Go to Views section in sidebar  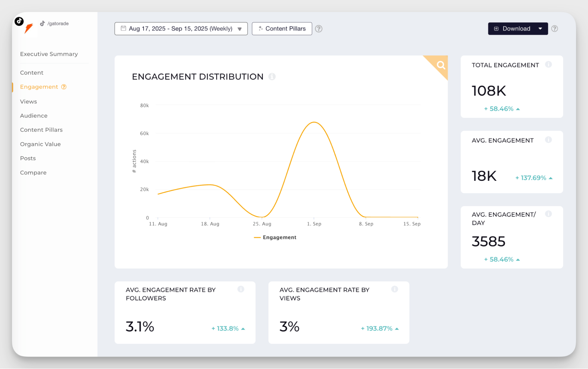click(29, 102)
